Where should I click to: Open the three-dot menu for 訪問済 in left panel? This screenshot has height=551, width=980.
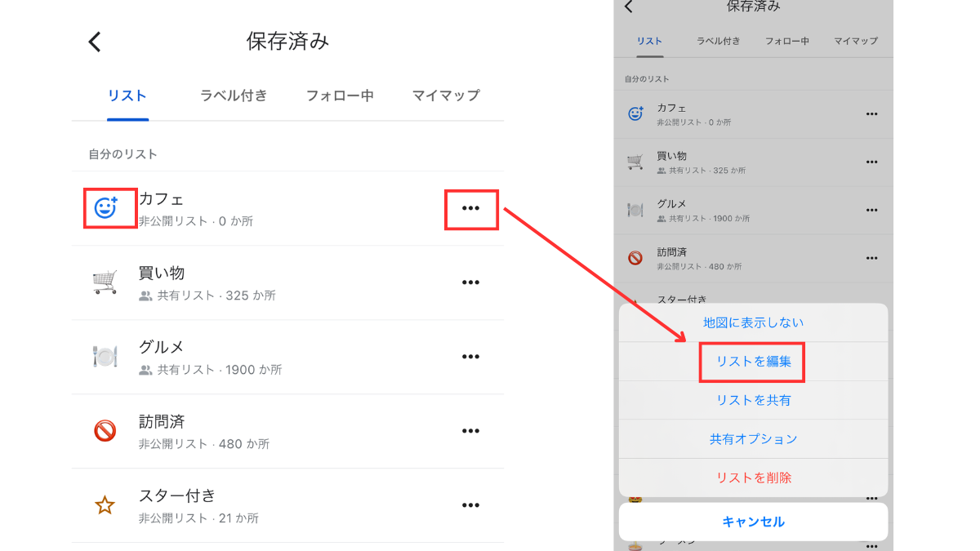click(470, 431)
